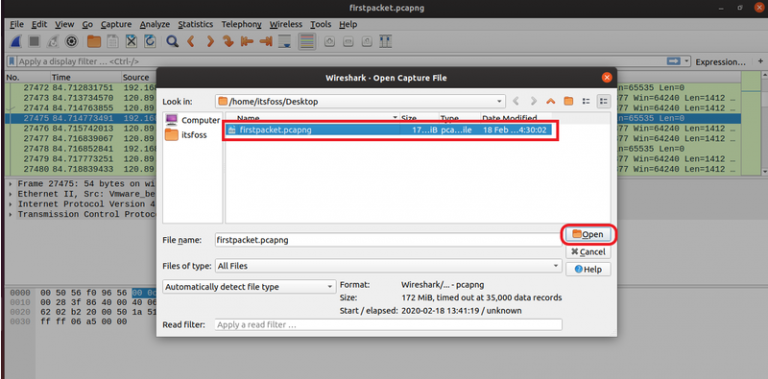Click the magnifier find packet icon

171,42
